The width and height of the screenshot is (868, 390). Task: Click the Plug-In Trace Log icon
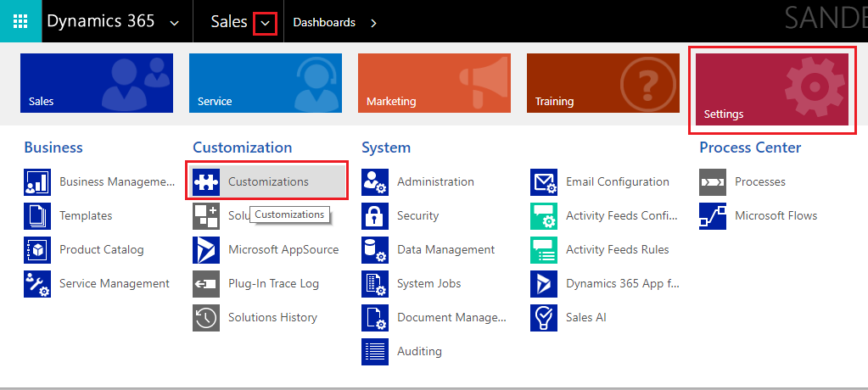[x=206, y=284]
